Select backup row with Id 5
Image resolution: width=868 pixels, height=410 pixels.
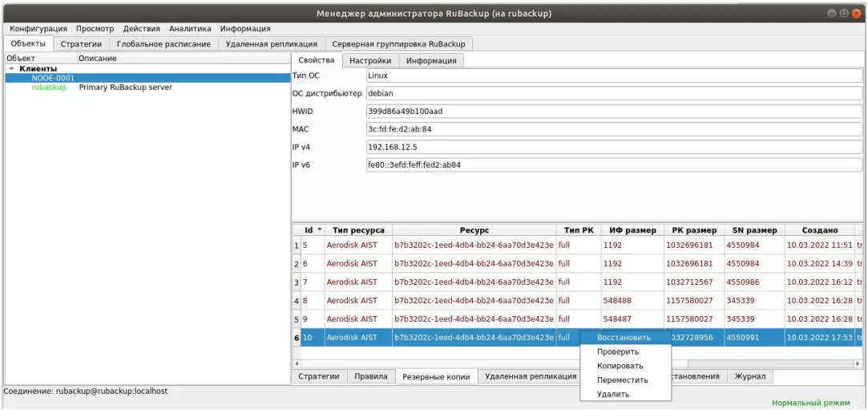(x=581, y=246)
